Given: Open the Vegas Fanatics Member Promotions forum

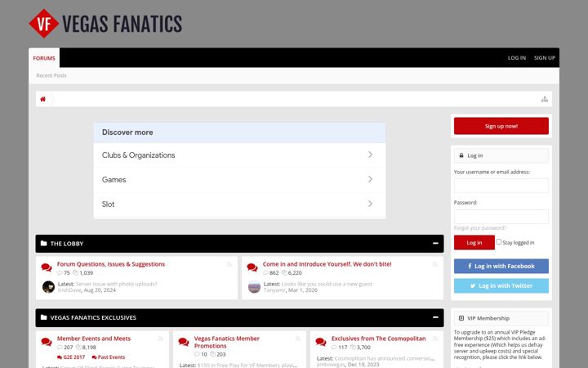Looking at the screenshot, I should (x=226, y=342).
